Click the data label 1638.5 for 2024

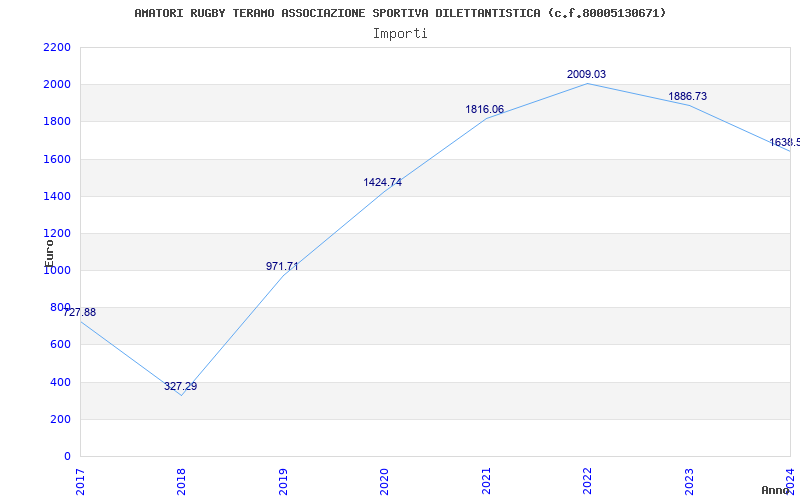pos(785,142)
